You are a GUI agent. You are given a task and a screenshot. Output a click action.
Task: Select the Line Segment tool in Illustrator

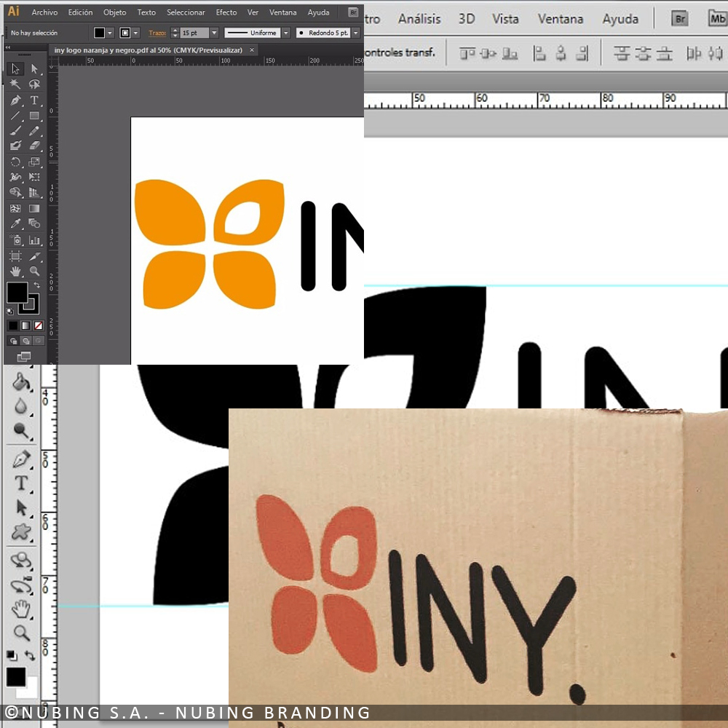tap(15, 115)
